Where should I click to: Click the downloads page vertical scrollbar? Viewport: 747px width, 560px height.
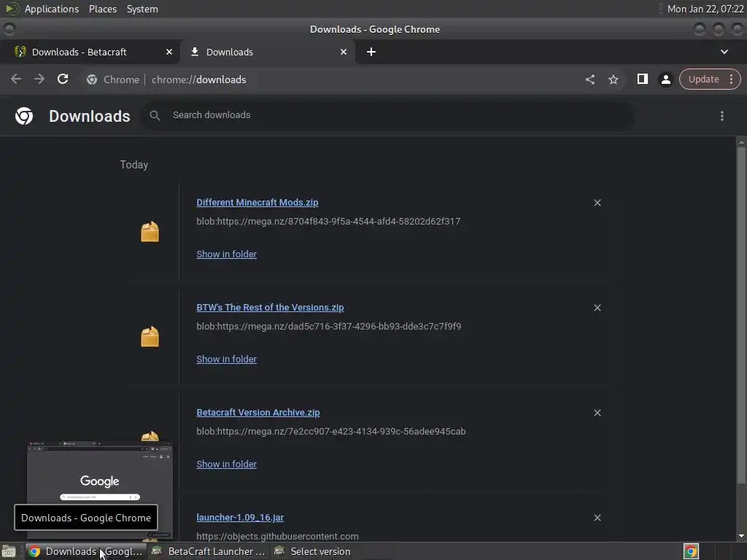(741, 314)
